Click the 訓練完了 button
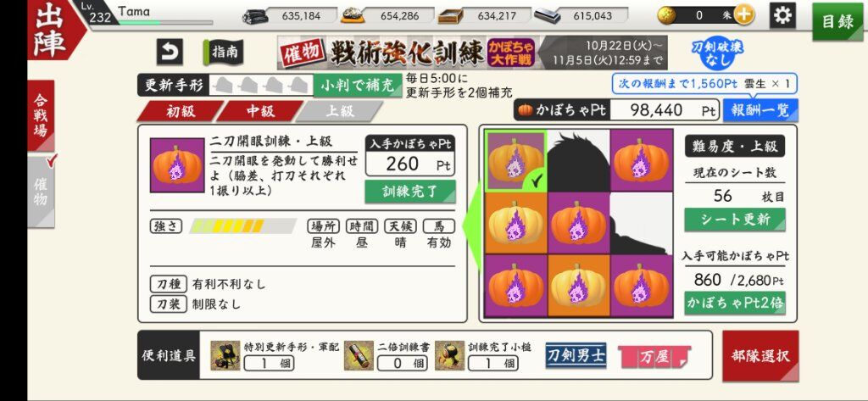The width and height of the screenshot is (868, 401). (410, 192)
